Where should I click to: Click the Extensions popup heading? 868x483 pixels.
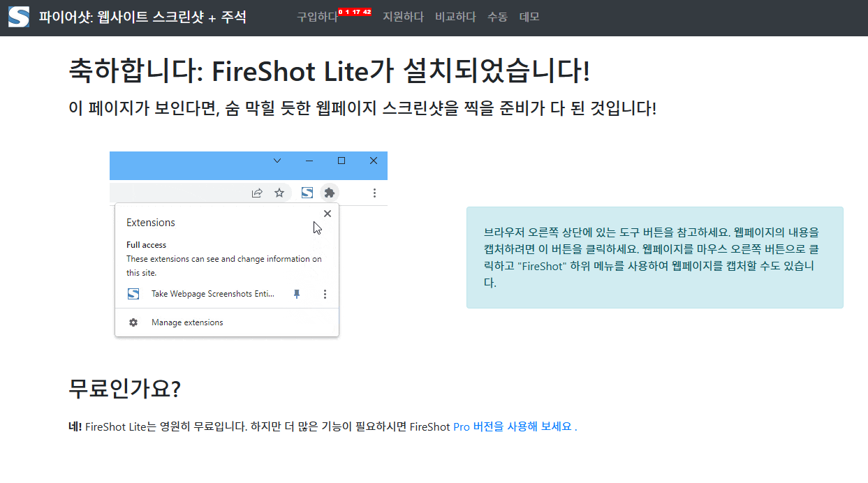(x=151, y=223)
